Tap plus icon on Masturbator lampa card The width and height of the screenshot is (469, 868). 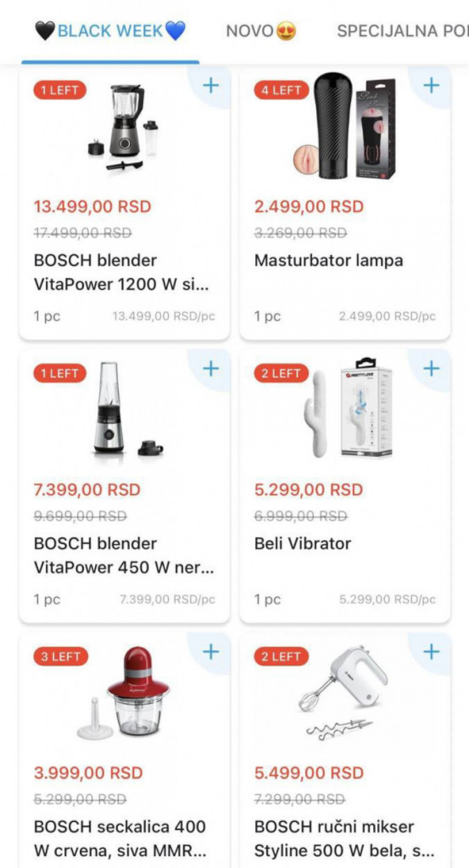tap(431, 85)
